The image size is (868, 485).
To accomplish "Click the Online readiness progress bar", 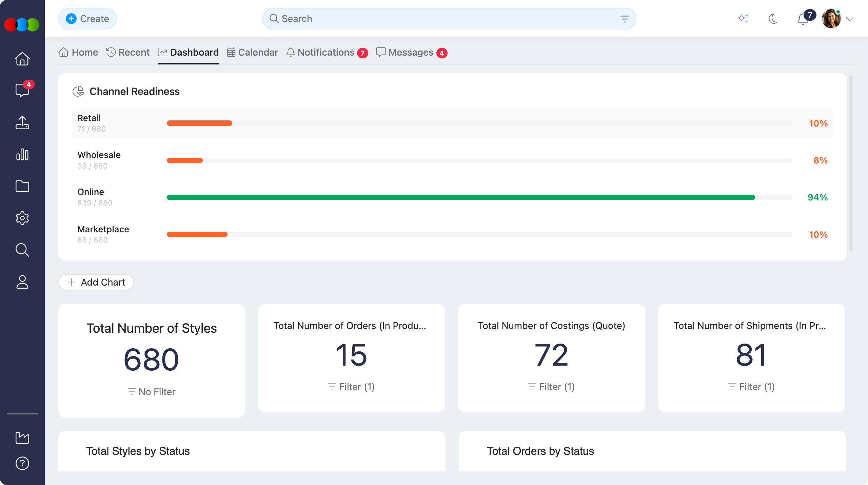I will coord(479,197).
